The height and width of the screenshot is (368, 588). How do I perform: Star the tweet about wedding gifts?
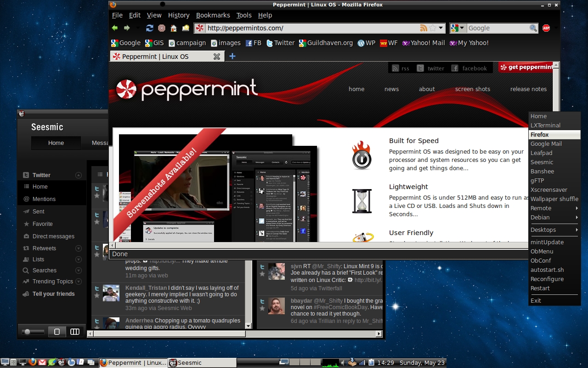point(97,254)
